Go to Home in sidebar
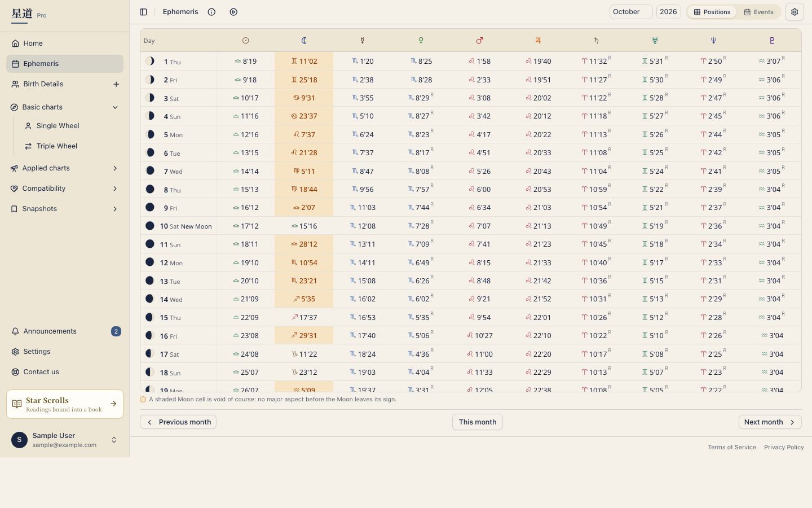812x508 pixels. (x=65, y=43)
